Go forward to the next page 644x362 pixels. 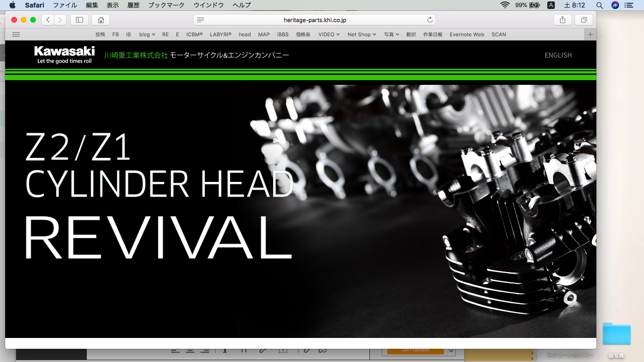click(x=60, y=20)
